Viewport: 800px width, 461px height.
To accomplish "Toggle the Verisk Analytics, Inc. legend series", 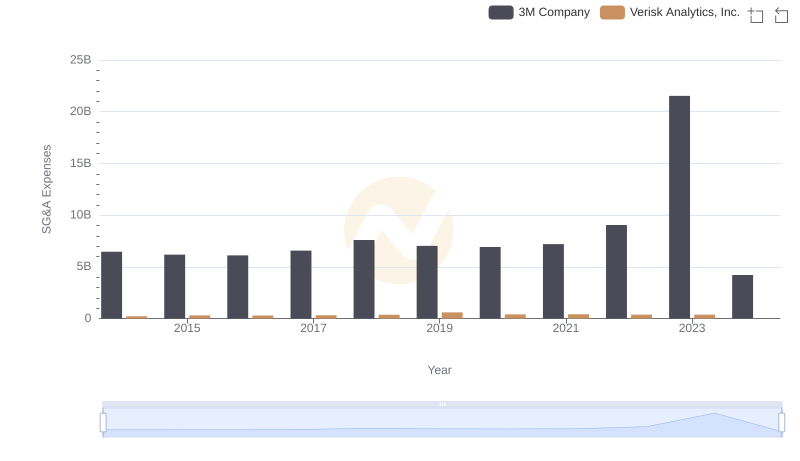I will 669,12.
